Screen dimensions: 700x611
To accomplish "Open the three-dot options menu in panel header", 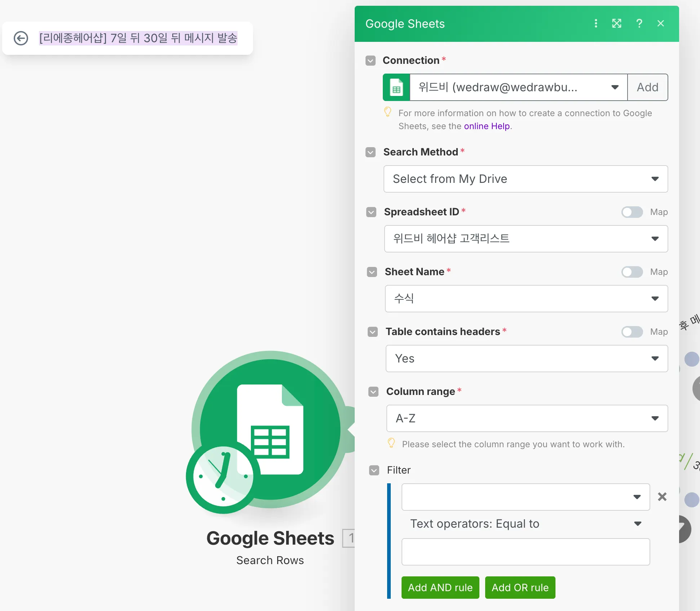I will coord(596,23).
